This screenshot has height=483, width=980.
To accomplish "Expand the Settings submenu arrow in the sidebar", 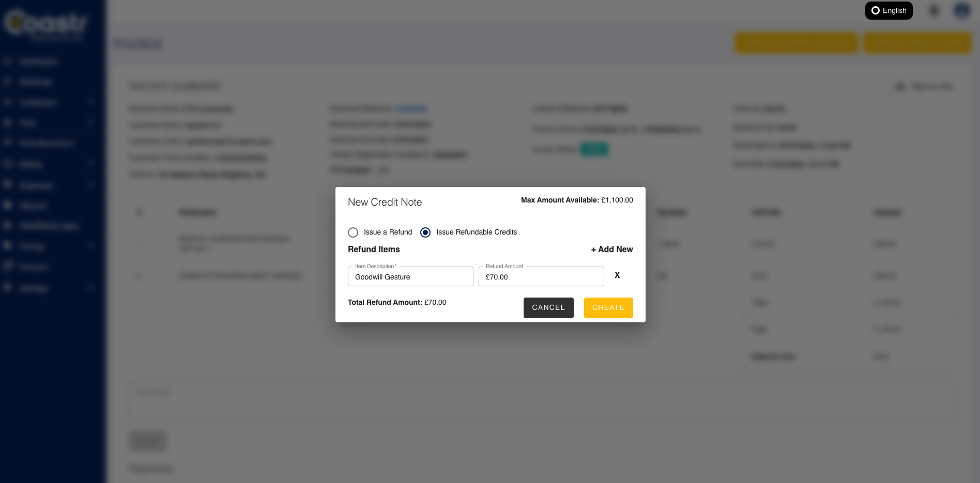I will pos(91,287).
